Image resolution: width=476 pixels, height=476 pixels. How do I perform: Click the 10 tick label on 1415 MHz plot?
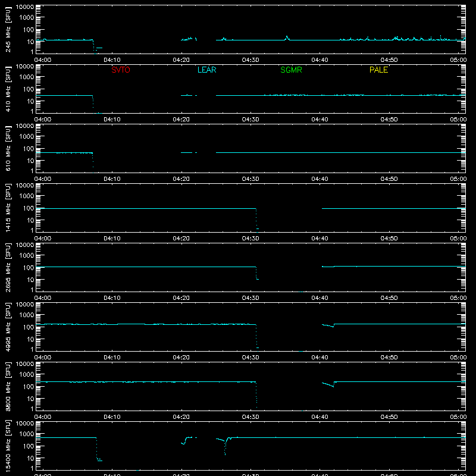30,220
